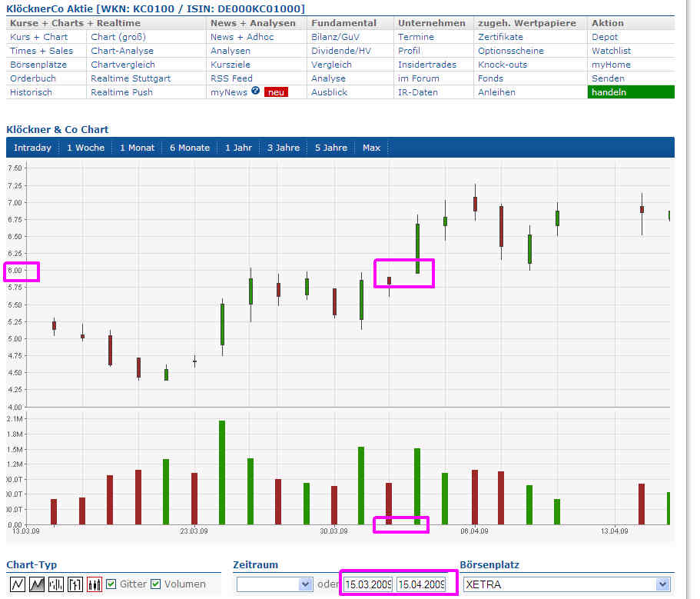Screen dimensions: 700x599
Task: Open the Analysen link
Action: (231, 51)
